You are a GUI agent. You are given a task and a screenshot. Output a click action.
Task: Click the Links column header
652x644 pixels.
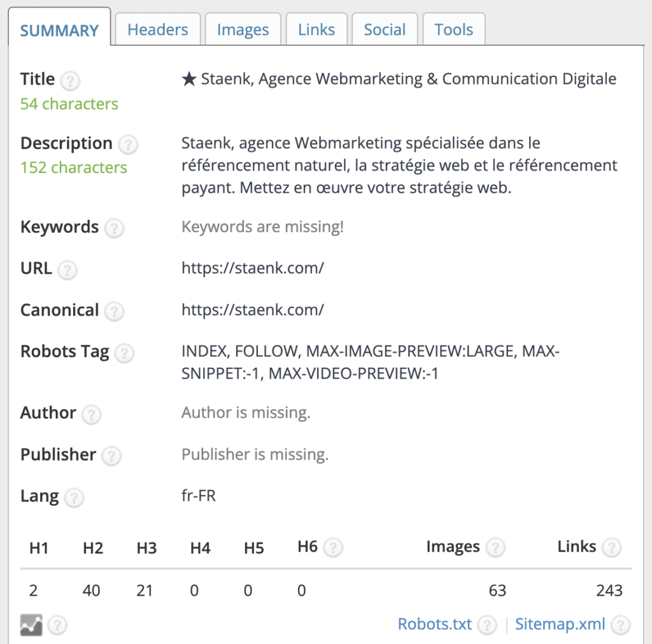coord(577,547)
